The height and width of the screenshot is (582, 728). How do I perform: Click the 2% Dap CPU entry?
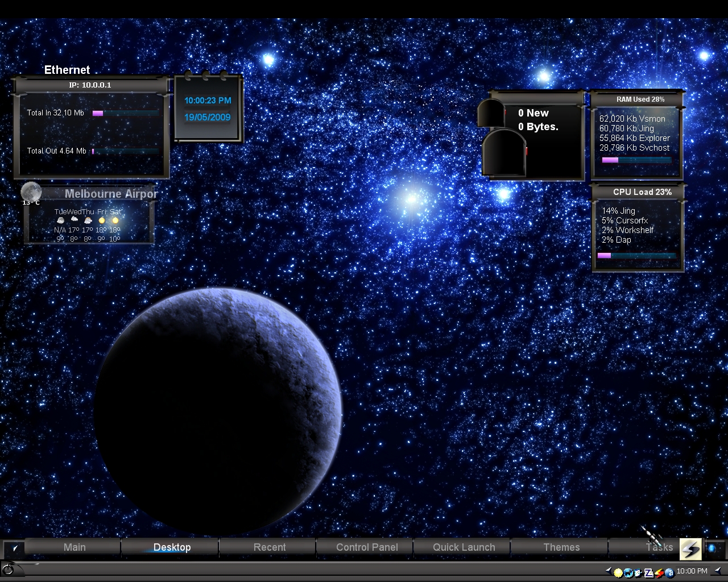(617, 240)
